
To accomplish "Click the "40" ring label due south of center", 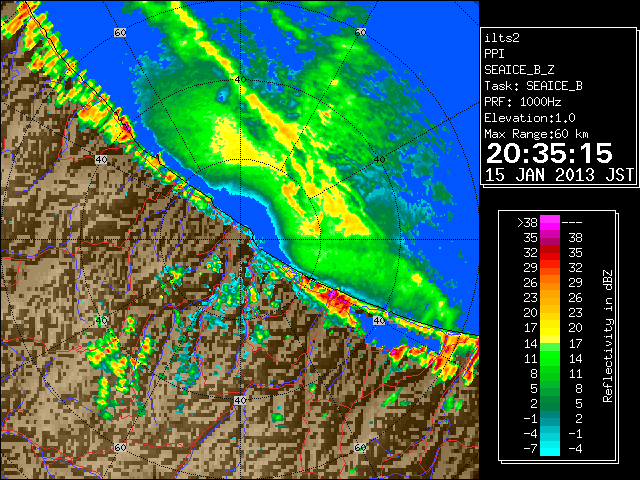I will (x=240, y=400).
